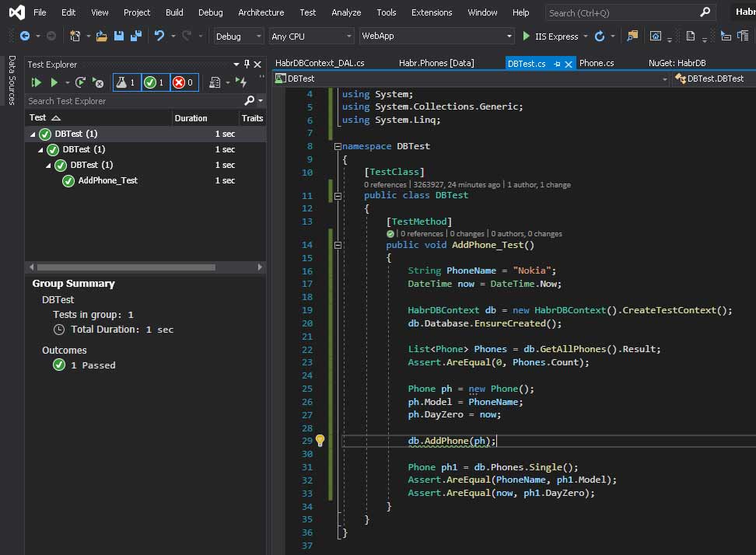Collapse the top DBTest tree node
This screenshot has width=756, height=555.
click(x=33, y=134)
